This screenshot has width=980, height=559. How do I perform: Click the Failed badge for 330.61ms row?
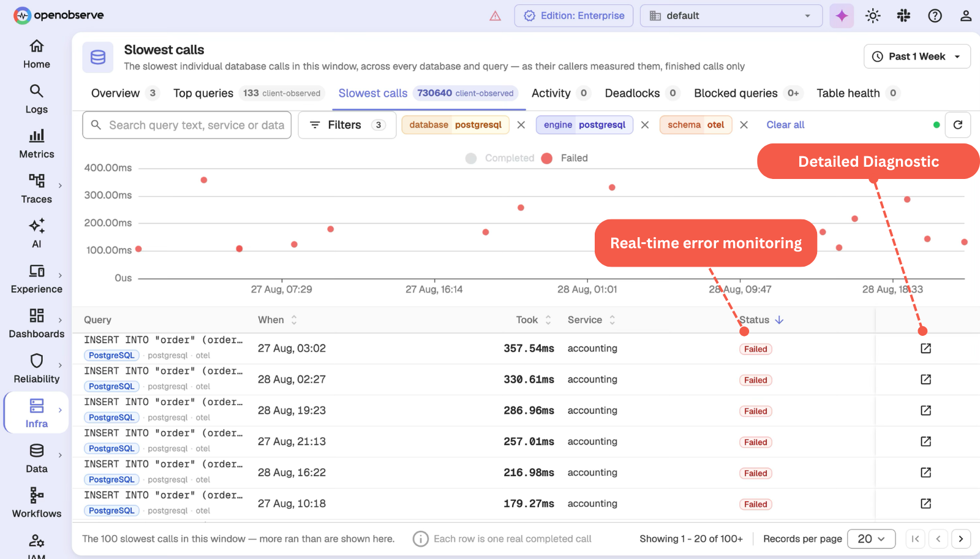[755, 380]
